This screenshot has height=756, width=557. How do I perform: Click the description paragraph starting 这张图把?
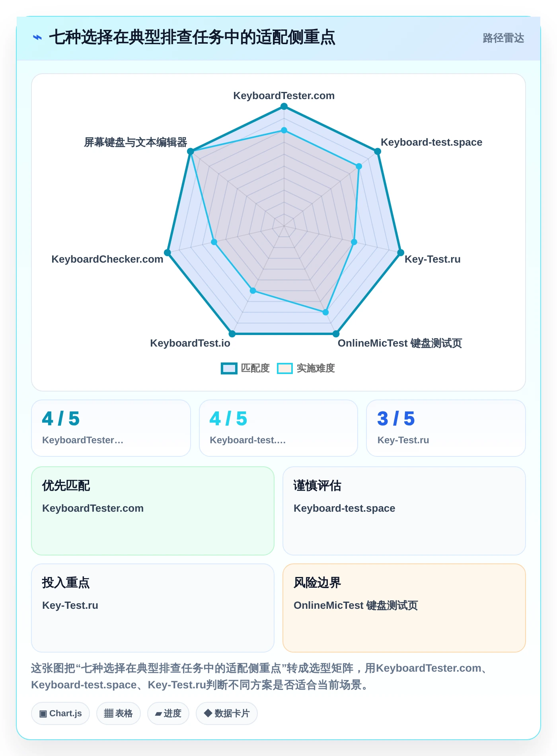click(x=261, y=676)
